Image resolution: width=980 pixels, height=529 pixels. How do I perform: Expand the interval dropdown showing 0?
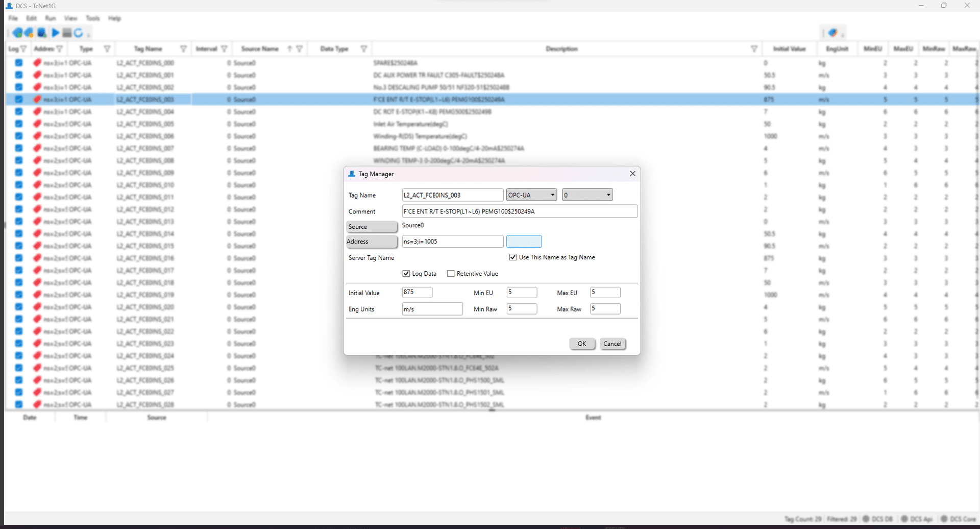pyautogui.click(x=587, y=195)
